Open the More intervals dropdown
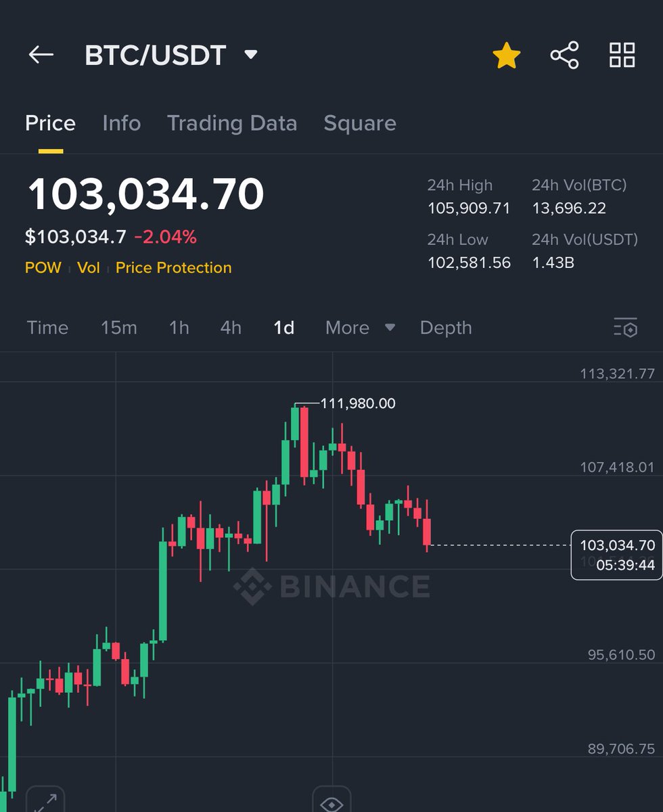 [x=360, y=328]
